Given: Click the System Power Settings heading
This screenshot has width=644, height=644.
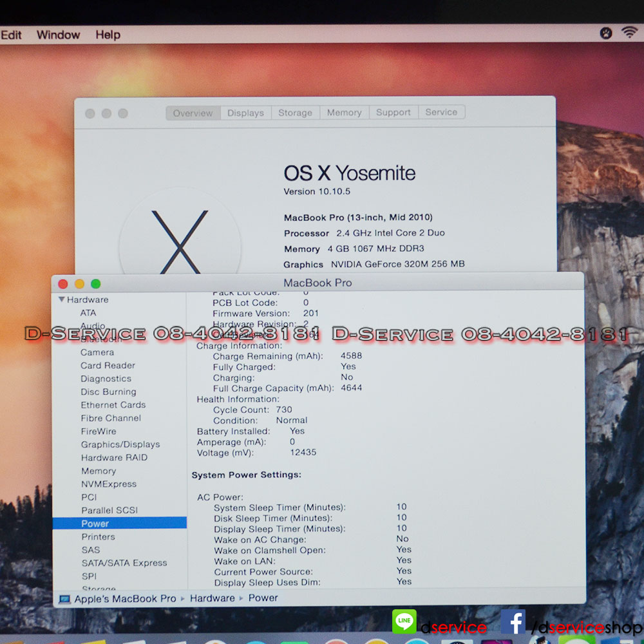Looking at the screenshot, I should point(247,475).
